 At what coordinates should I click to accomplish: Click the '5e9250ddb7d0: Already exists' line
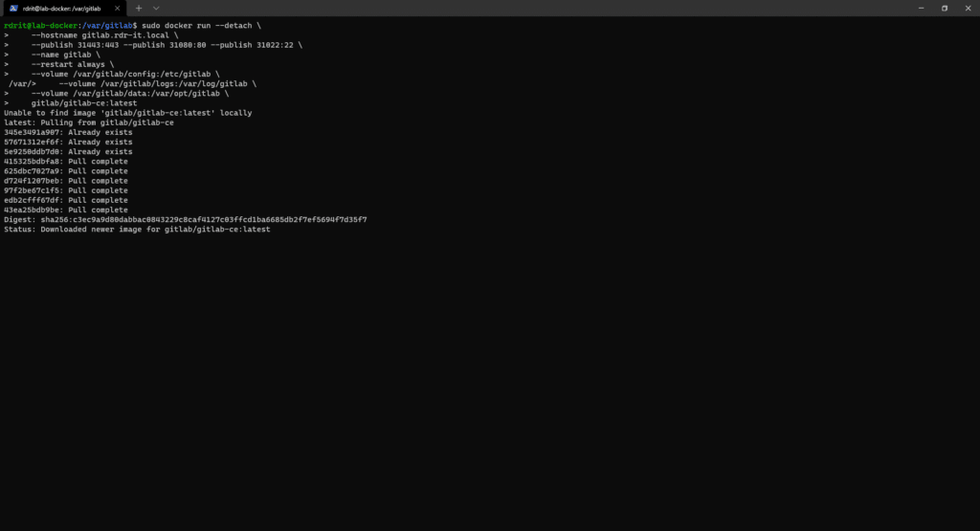pos(68,152)
